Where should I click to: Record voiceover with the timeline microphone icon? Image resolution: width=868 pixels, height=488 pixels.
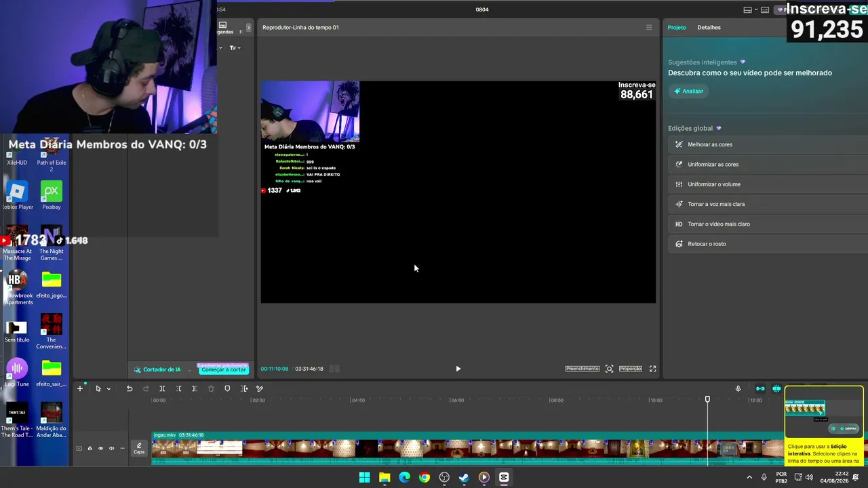[738, 388]
